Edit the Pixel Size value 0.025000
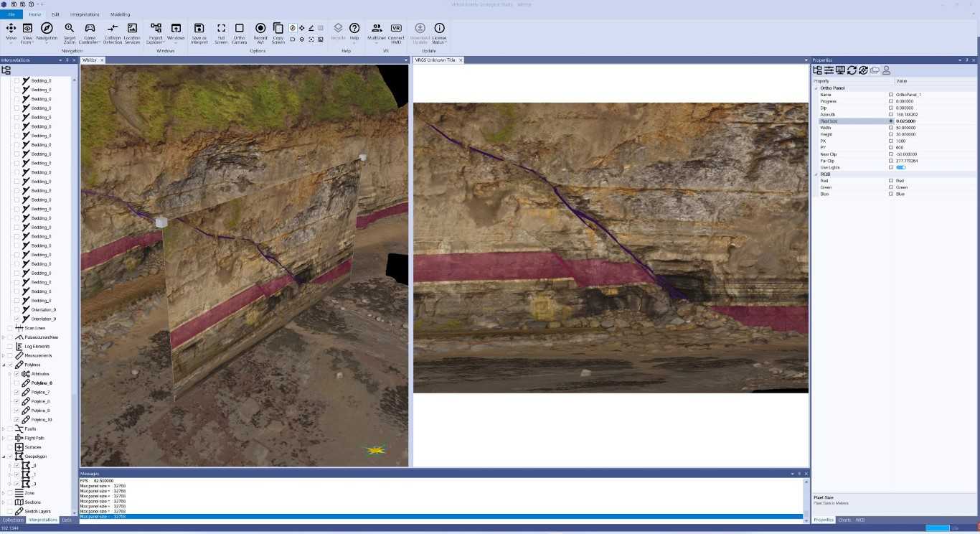This screenshot has width=980, height=534. [905, 121]
